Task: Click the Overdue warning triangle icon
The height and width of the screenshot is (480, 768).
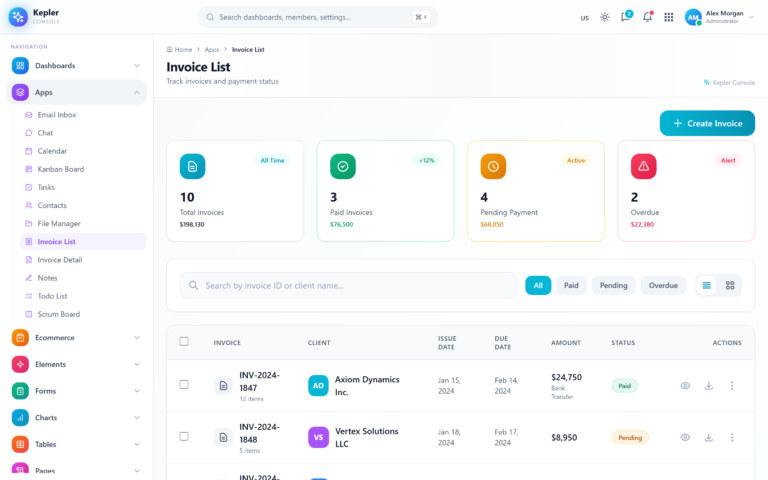Action: 644,167
